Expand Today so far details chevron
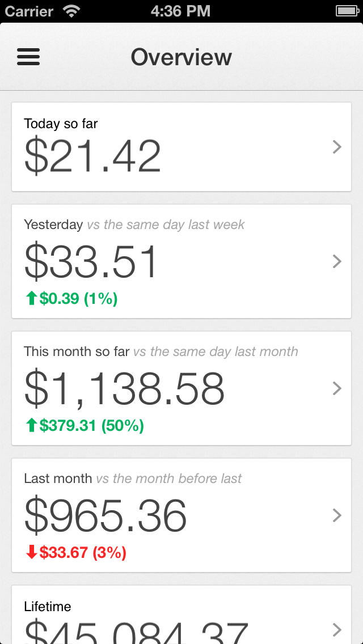 click(x=337, y=147)
